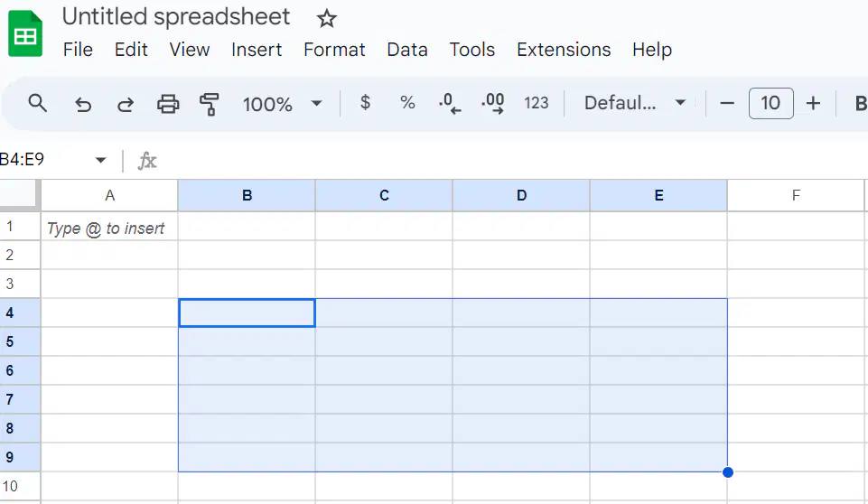Decrease decimal places
The image size is (868, 504).
[x=450, y=103]
